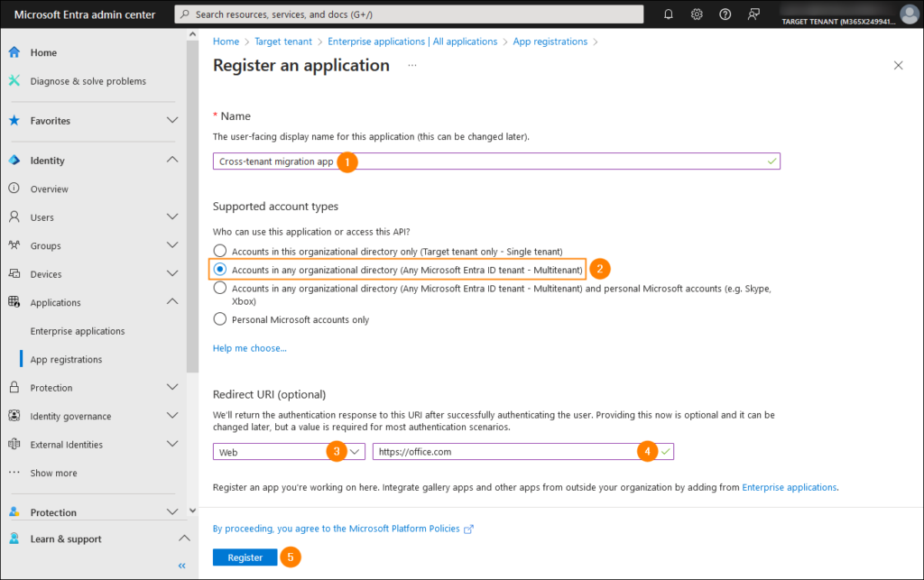This screenshot has width=924, height=580.
Task: Click the Devices icon in sidebar
Action: (14, 274)
